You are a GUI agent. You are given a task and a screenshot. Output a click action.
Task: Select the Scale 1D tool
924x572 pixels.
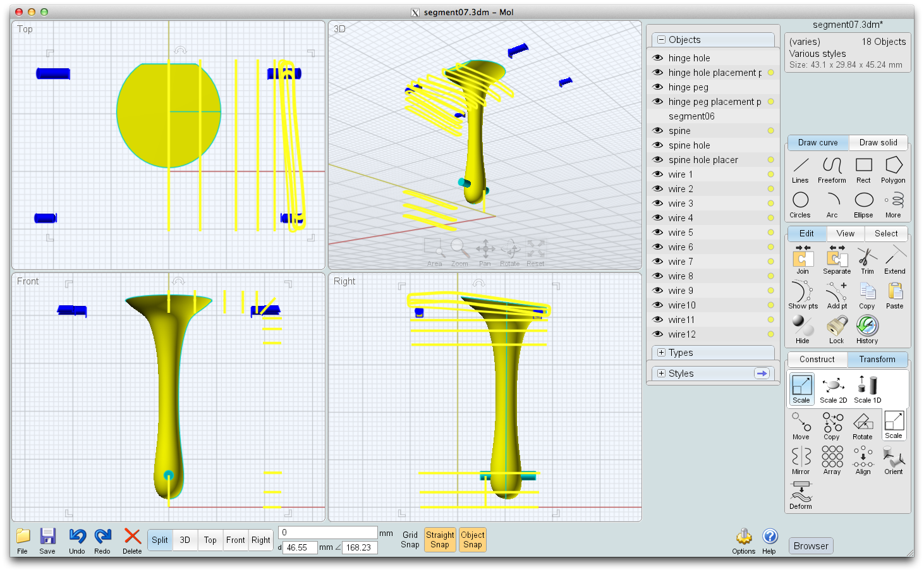(x=868, y=389)
